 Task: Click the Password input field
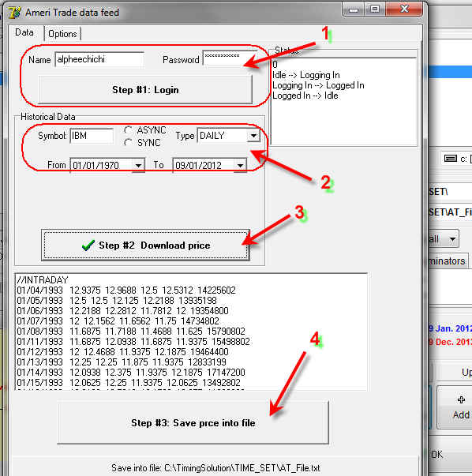pos(229,58)
